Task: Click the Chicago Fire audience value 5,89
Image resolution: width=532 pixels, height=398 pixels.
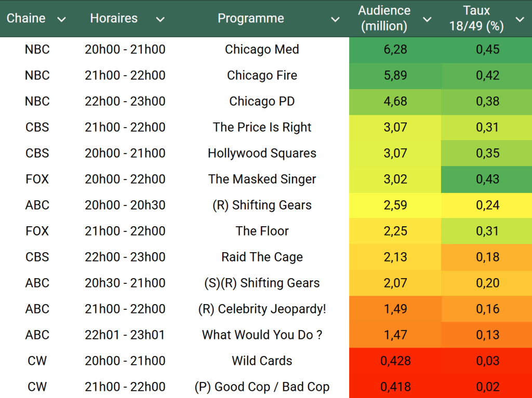Action: click(x=395, y=76)
